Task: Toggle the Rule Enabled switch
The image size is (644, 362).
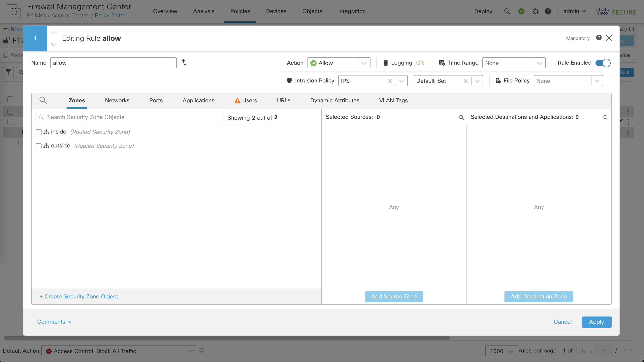Action: tap(603, 63)
